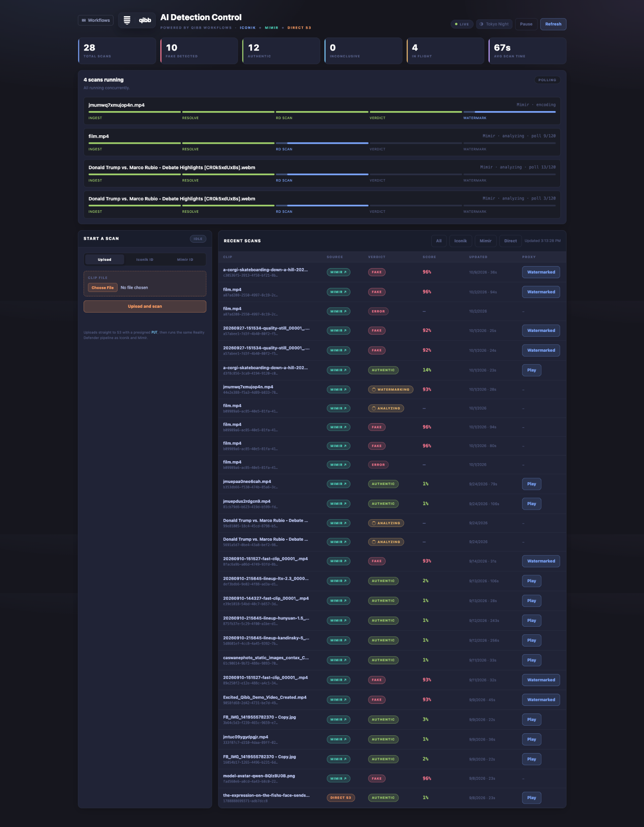Play caswanephoto_static_images clip

[x=531, y=660]
